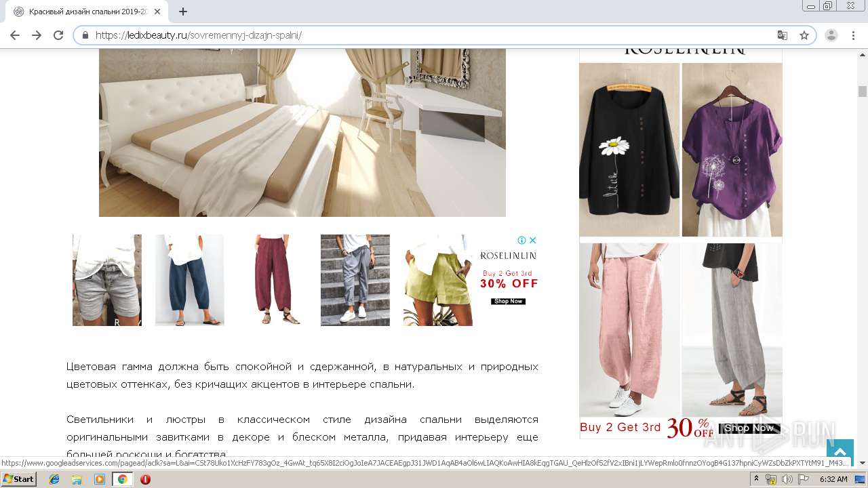Click the banner ad 'Shop Now' button
This screenshot has height=488, width=868.
click(509, 301)
